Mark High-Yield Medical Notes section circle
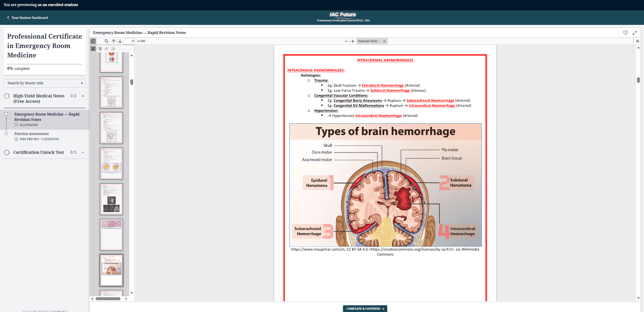The height and width of the screenshot is (312, 644). [x=7, y=96]
